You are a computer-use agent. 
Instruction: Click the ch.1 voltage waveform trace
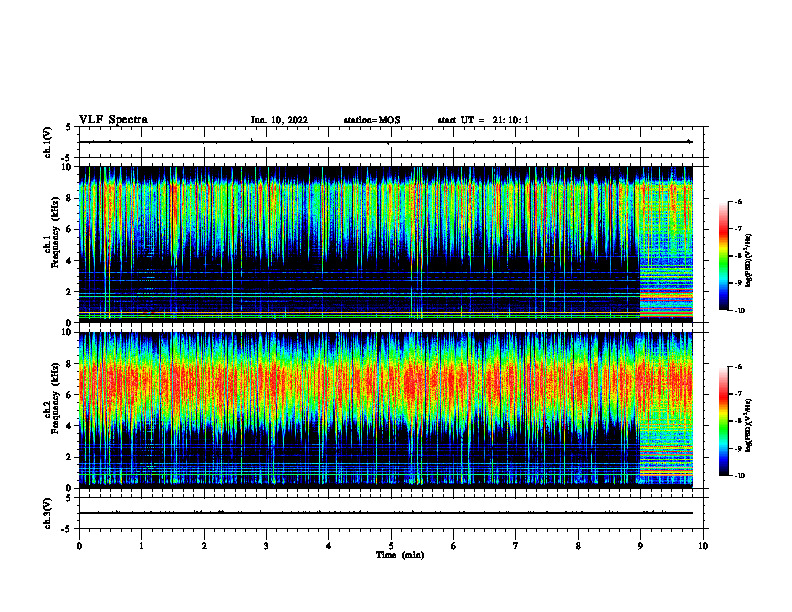(385, 142)
